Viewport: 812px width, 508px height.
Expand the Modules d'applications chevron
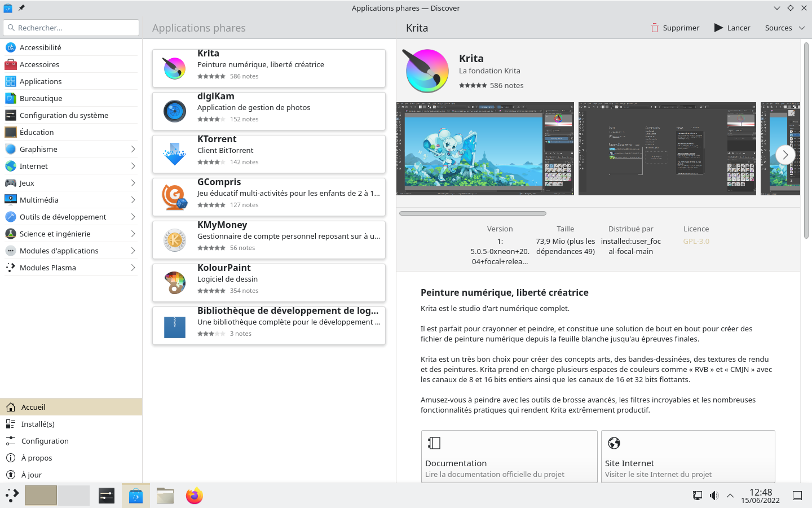click(x=133, y=251)
